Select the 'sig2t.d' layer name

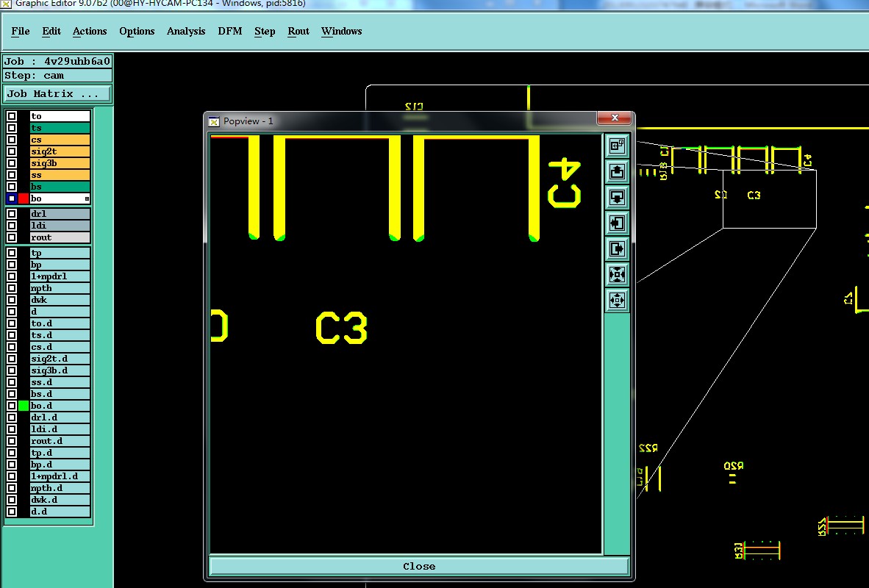tap(60, 359)
